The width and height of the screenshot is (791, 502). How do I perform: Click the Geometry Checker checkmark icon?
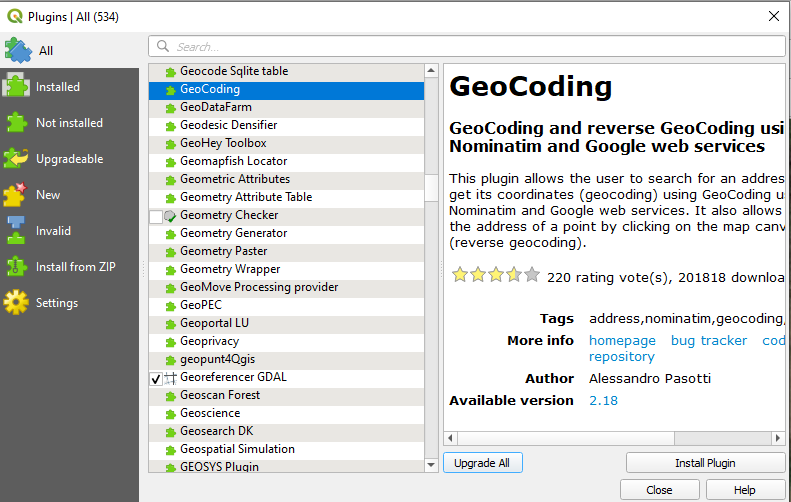[170, 216]
